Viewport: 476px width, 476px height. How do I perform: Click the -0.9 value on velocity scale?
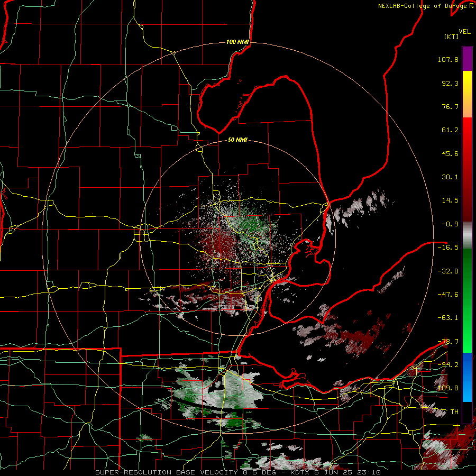[x=450, y=224]
